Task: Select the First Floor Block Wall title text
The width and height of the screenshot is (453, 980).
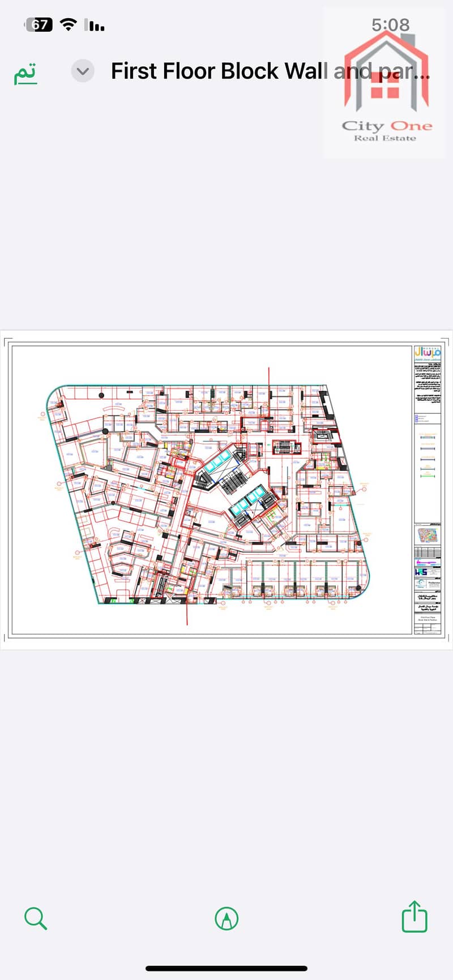Action: (x=270, y=71)
